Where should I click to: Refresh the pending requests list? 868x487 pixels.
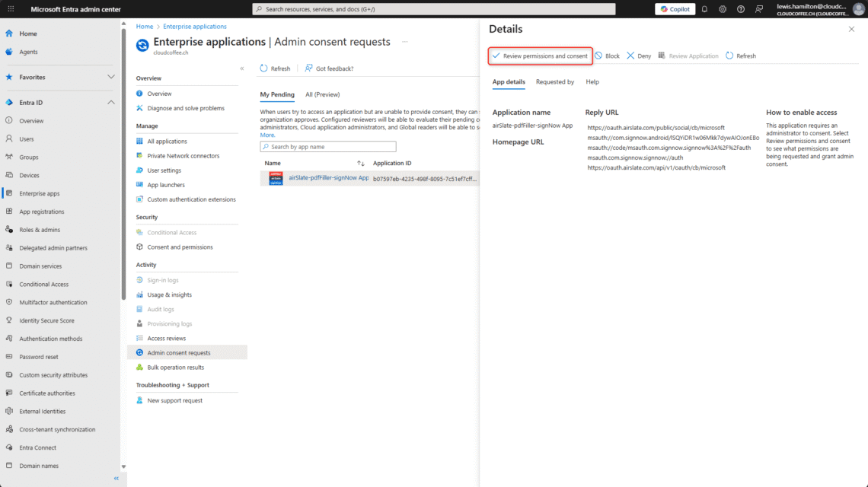[x=274, y=68]
